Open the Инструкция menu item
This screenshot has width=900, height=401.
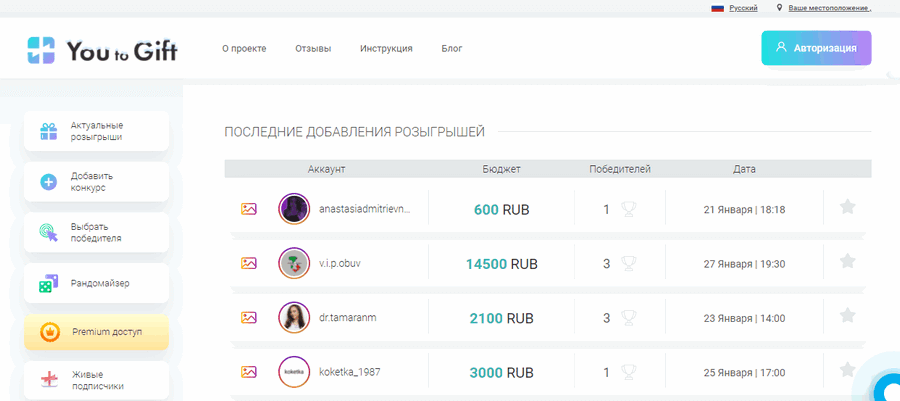click(386, 49)
